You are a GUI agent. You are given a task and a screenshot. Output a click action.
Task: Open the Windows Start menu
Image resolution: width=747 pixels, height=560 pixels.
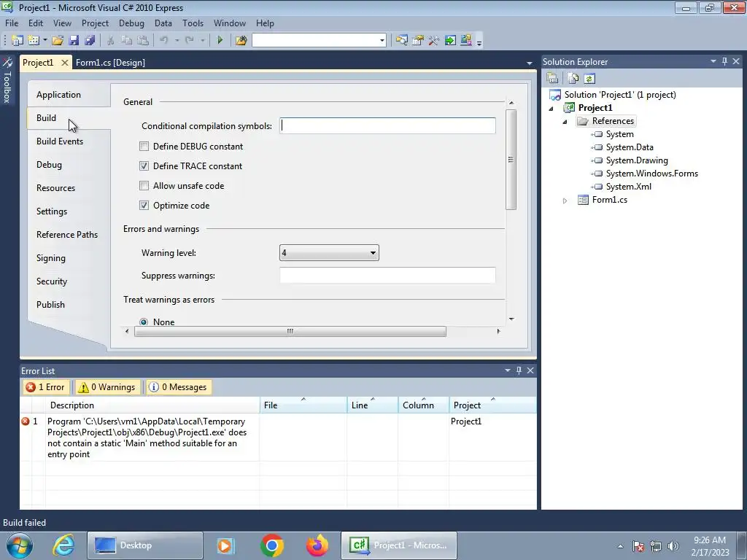coord(20,545)
